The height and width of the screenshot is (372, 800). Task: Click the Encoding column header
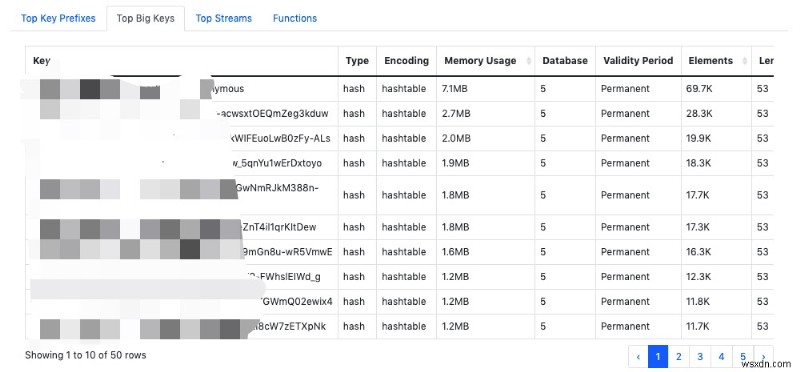click(406, 61)
